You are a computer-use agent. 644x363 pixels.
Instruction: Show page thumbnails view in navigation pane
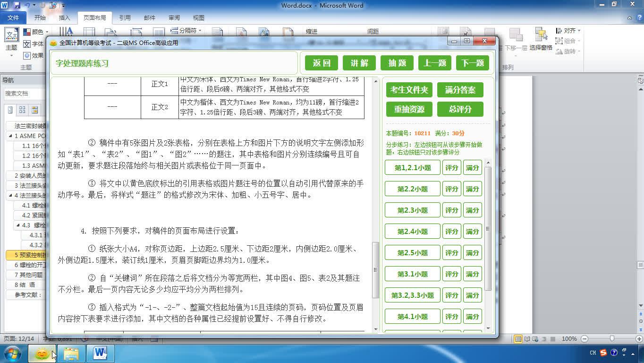pos(22,110)
